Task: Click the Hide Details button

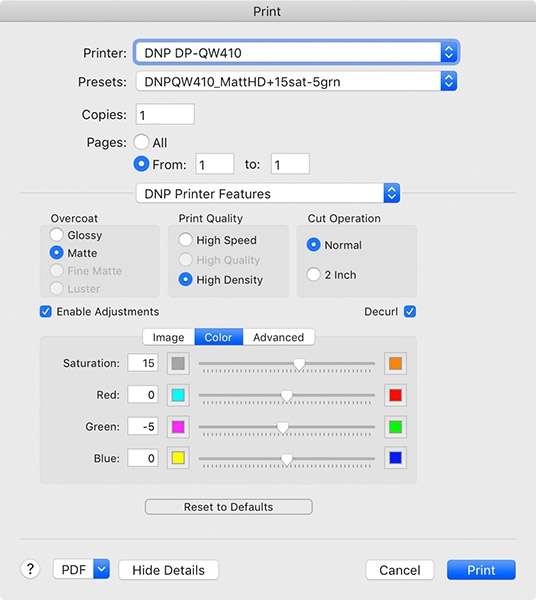Action: [x=168, y=570]
